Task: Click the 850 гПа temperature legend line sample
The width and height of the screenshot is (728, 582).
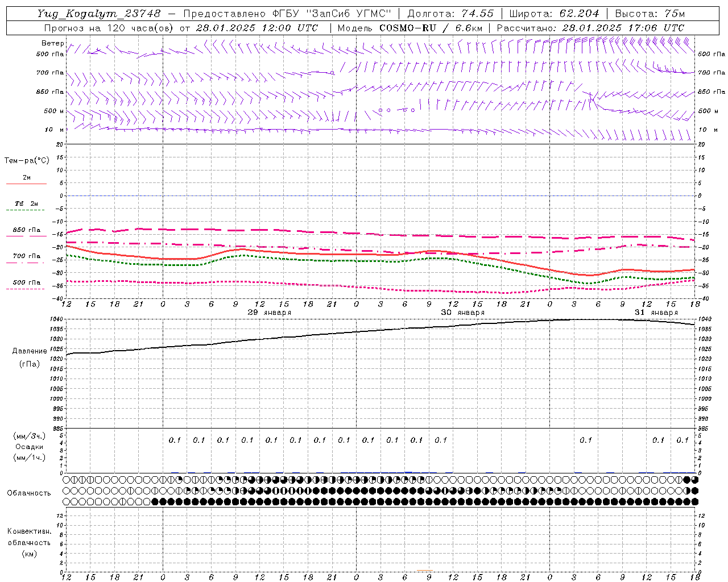Action: click(26, 236)
